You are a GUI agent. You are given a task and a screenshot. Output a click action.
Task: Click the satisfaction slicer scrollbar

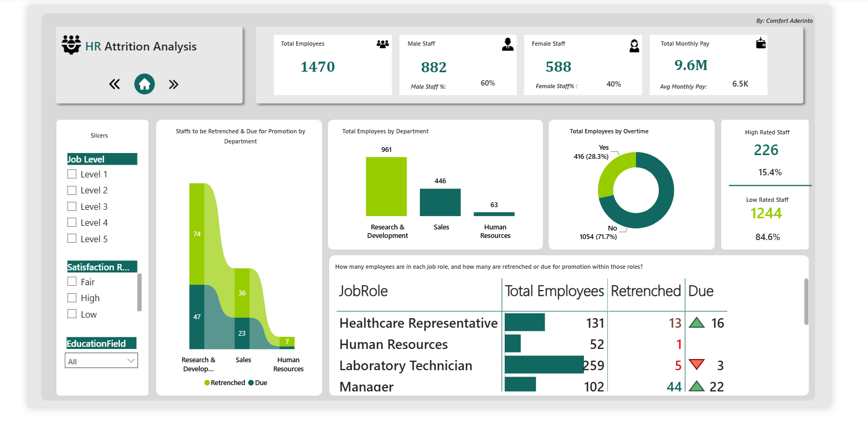point(140,292)
